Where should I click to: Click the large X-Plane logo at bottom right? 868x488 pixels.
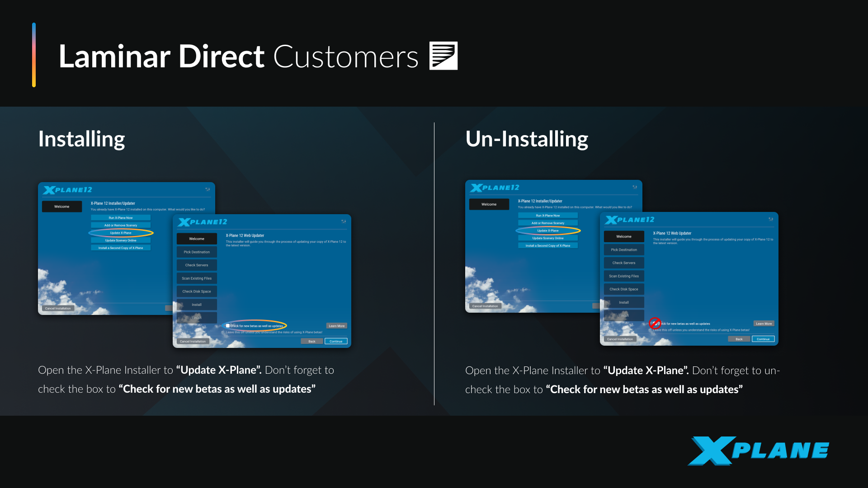pos(758,450)
